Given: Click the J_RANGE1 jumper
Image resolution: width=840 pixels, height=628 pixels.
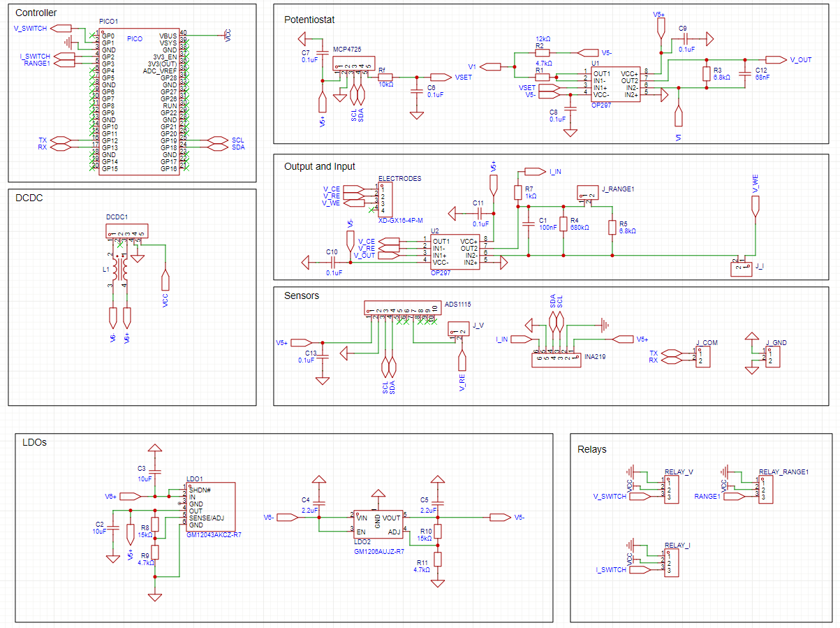Looking at the screenshot, I should tap(587, 193).
